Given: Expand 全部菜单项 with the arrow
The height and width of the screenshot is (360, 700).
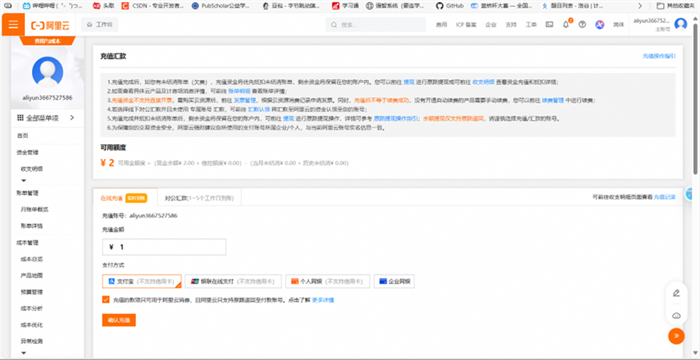Looking at the screenshot, I should coord(72,118).
